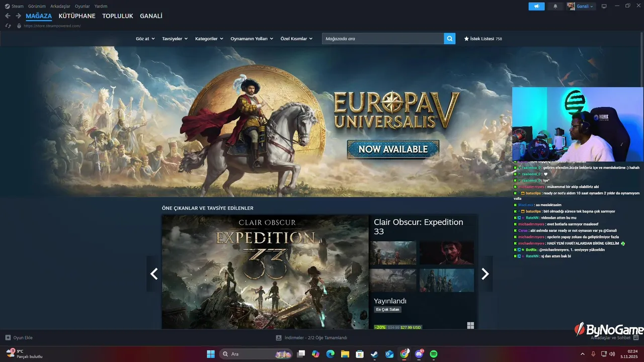Open the Oyunlar menu
This screenshot has width=644, height=362.
coord(83,6)
